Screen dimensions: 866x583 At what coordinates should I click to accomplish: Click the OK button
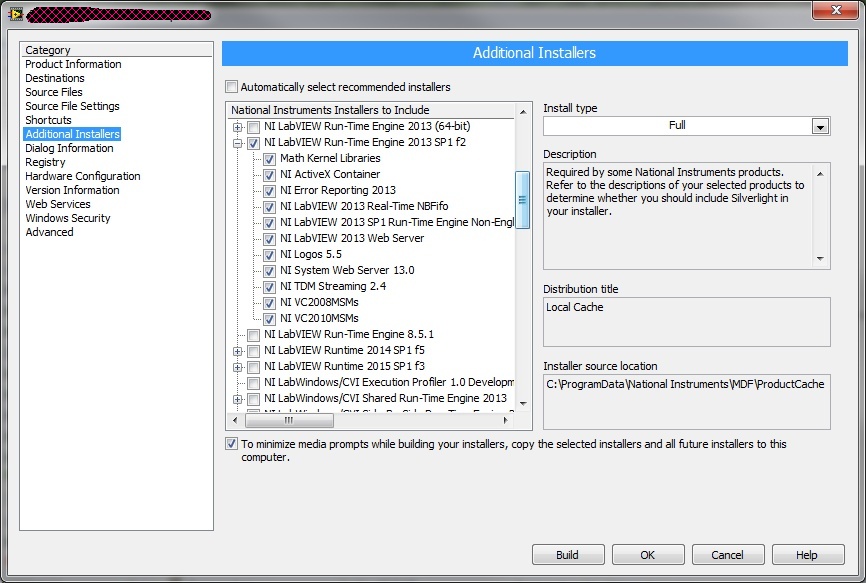tap(648, 555)
